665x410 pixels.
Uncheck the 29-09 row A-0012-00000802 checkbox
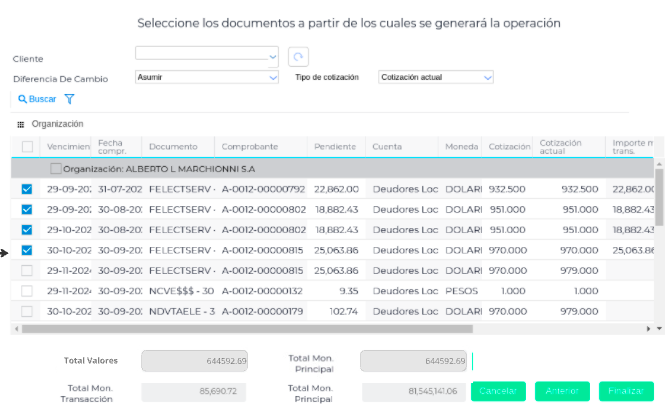27,209
